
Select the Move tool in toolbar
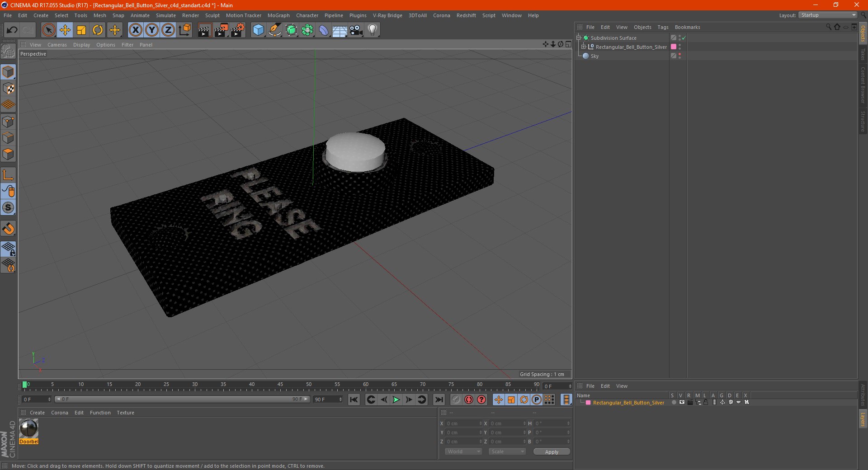click(65, 30)
